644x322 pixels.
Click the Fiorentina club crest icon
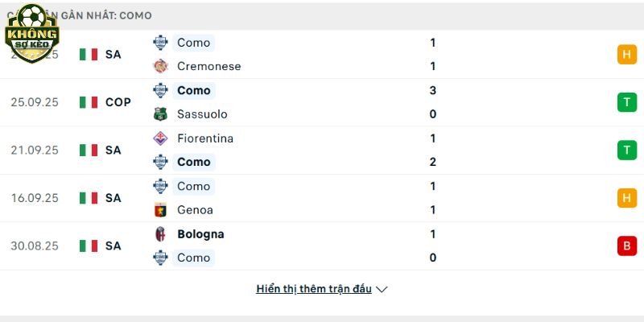pos(161,138)
